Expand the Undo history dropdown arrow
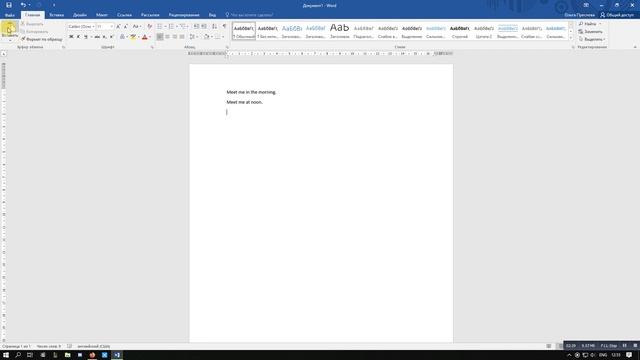This screenshot has height=360, width=640. pyautogui.click(x=29, y=5)
